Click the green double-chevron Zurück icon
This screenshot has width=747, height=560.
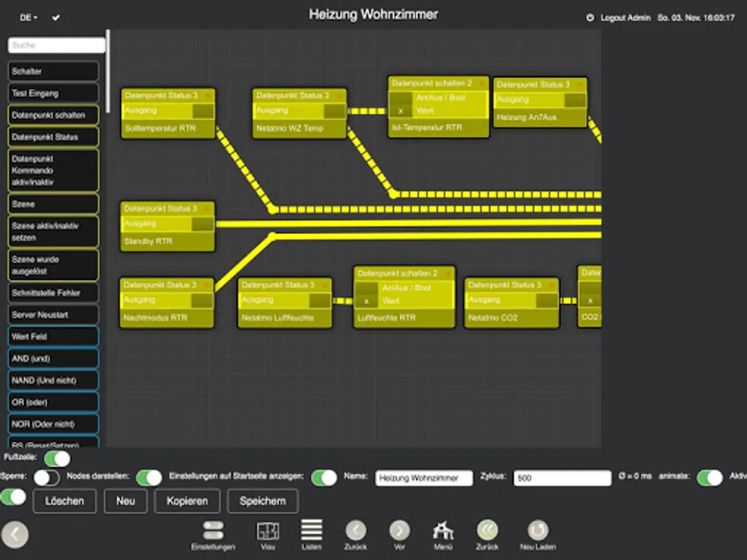click(x=487, y=530)
